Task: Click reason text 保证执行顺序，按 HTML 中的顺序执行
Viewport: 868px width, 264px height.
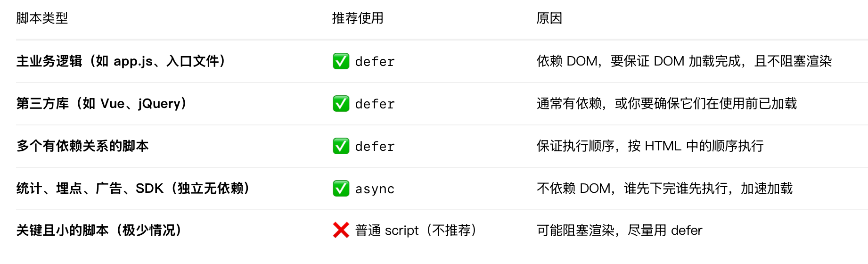Action: pyautogui.click(x=650, y=146)
